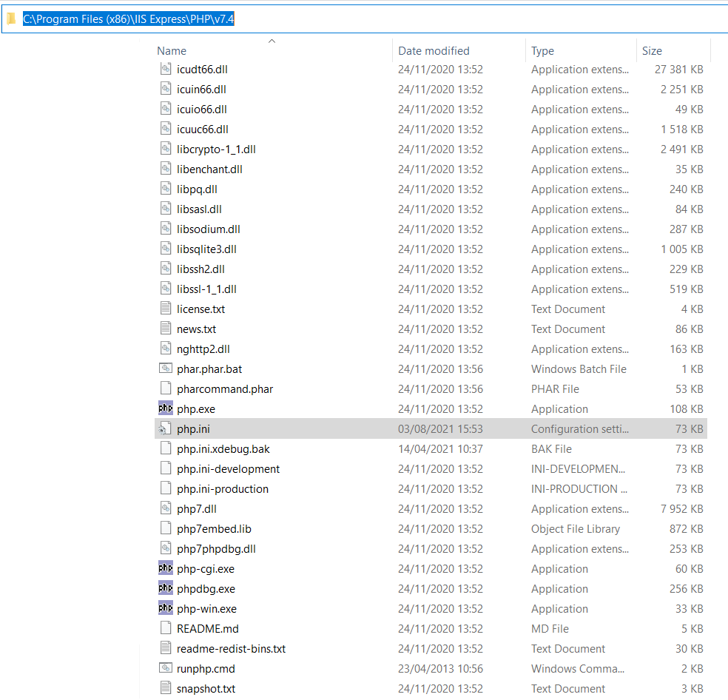The width and height of the screenshot is (728, 700).
Task: Click the folder icon in address bar
Action: tap(11, 19)
